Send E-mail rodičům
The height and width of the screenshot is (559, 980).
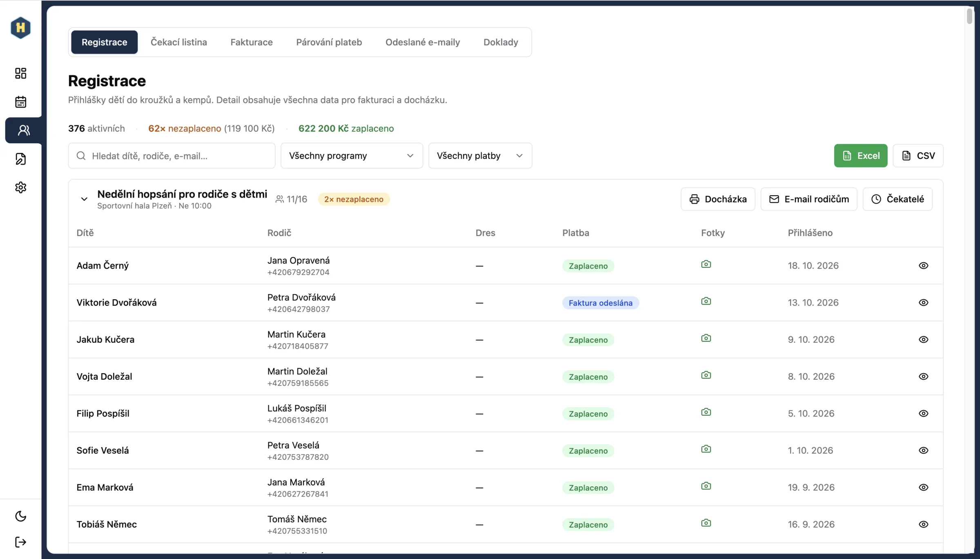[808, 199]
